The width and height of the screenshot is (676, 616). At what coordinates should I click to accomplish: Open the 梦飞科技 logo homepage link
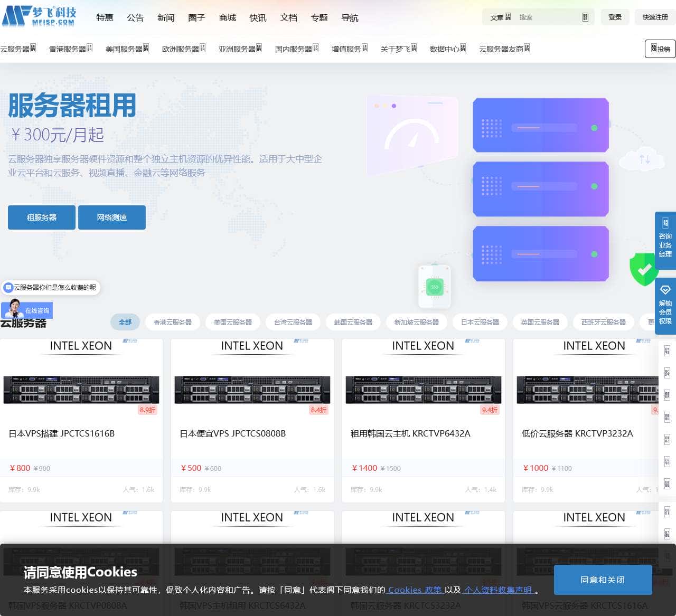(40, 16)
